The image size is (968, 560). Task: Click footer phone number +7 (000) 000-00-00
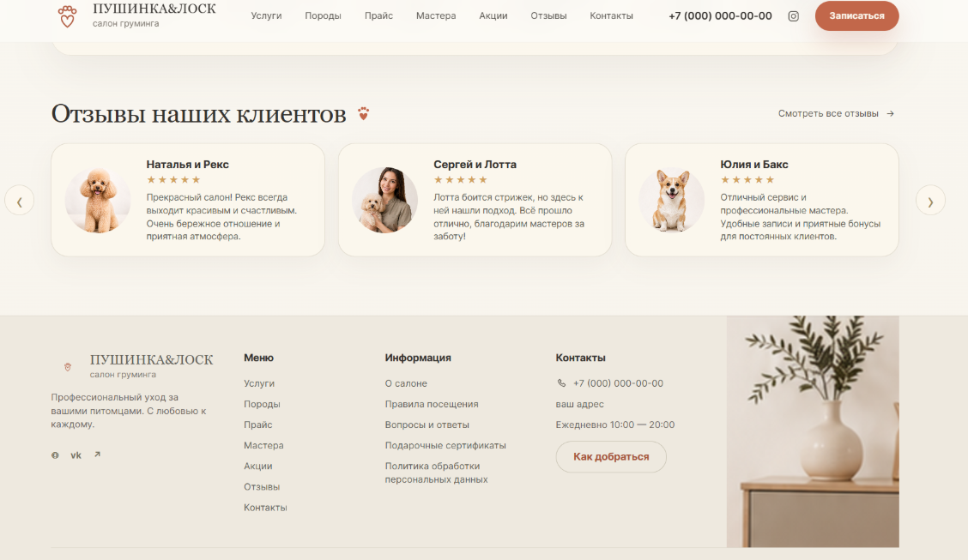(x=618, y=383)
